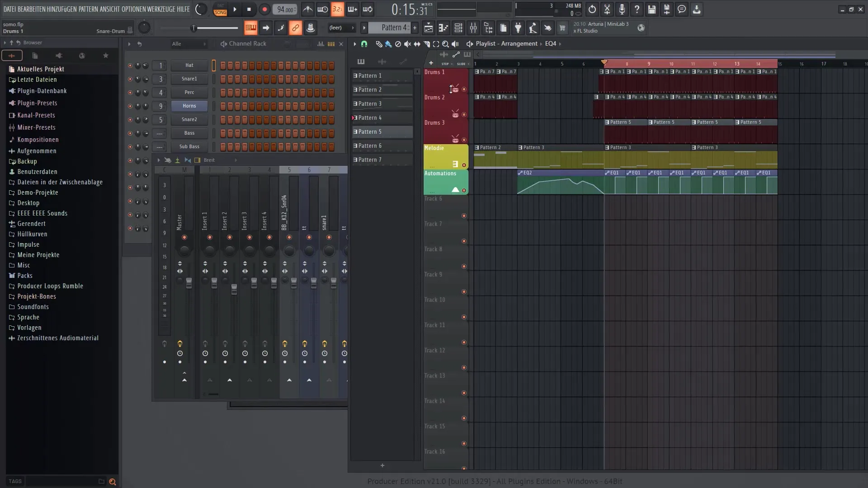Click the Horns instrument button
868x488 pixels.
(x=189, y=105)
